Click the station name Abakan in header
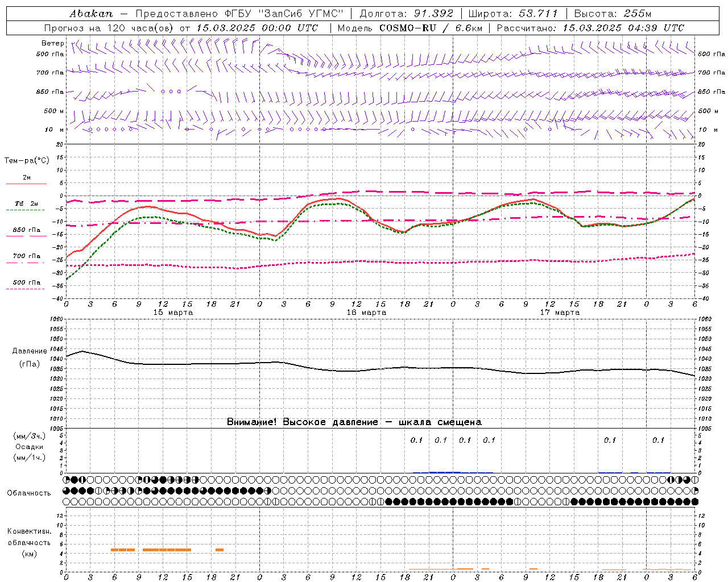This screenshot has height=582, width=728. click(91, 14)
